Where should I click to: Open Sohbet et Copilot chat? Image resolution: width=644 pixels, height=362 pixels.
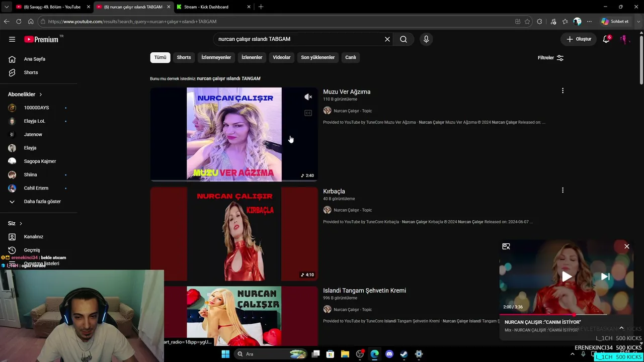point(615,22)
